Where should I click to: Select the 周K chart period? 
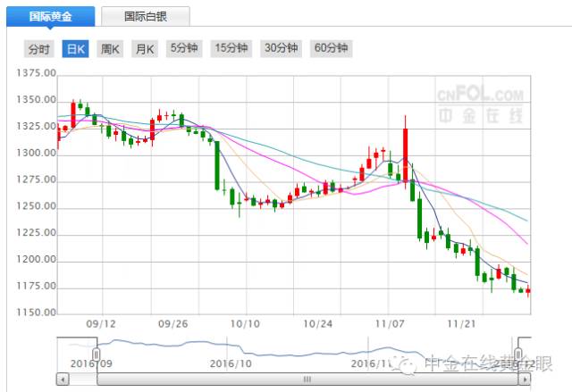[110, 49]
